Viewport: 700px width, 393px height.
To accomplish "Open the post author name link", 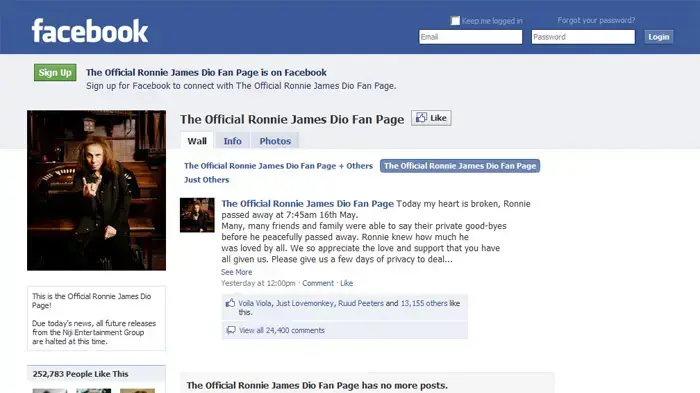I will coord(308,204).
